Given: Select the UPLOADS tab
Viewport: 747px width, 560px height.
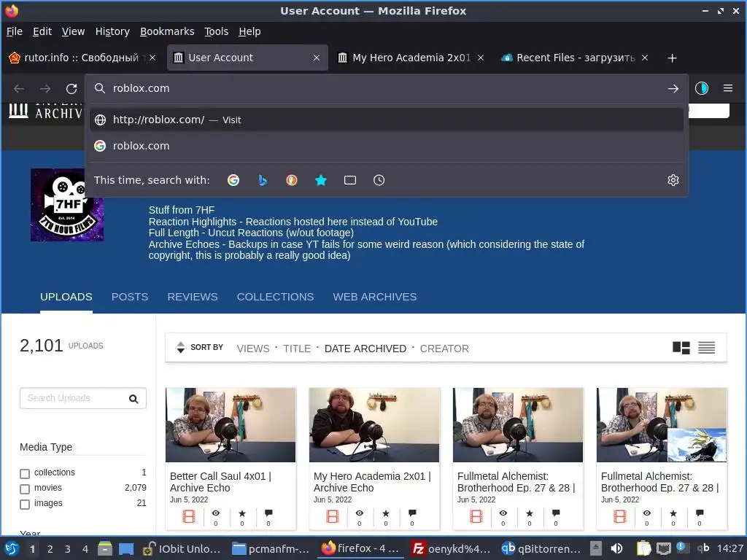Looking at the screenshot, I should pos(66,297).
